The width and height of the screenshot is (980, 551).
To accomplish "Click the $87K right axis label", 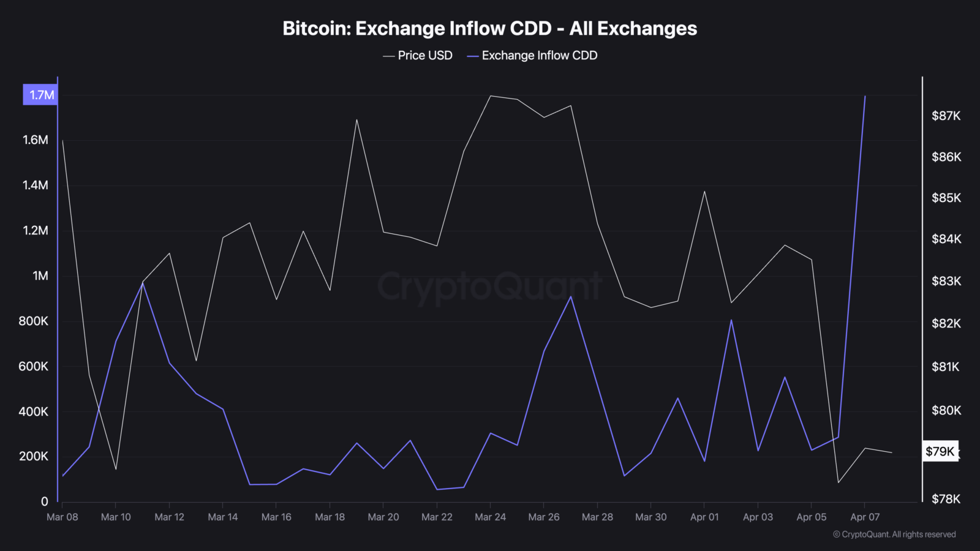I will 946,116.
